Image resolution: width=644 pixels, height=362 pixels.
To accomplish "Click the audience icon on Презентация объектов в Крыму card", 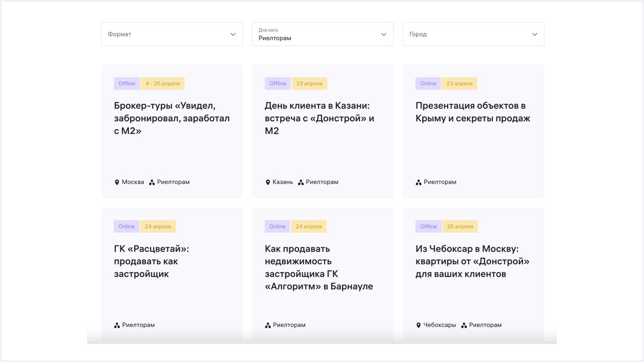I will tap(418, 182).
